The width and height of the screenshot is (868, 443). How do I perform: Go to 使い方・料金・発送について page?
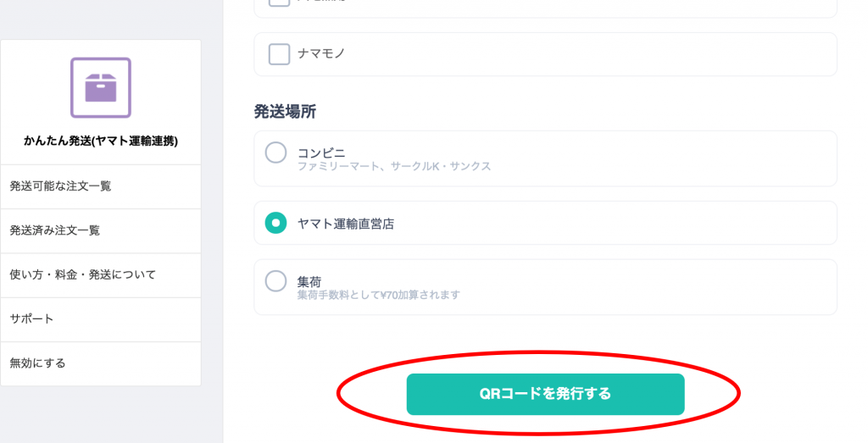[x=101, y=275]
